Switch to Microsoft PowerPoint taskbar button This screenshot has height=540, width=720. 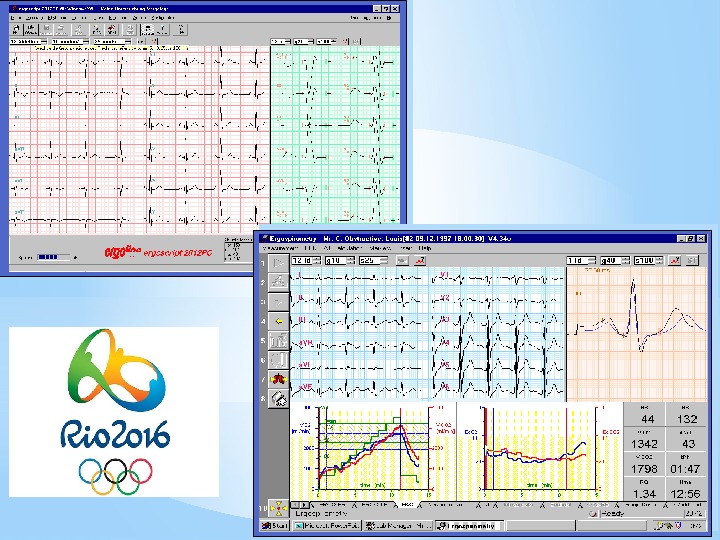point(327,525)
